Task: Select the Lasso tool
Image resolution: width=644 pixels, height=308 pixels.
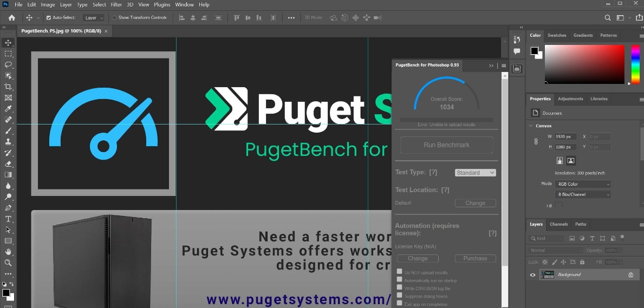Action: [x=8, y=64]
